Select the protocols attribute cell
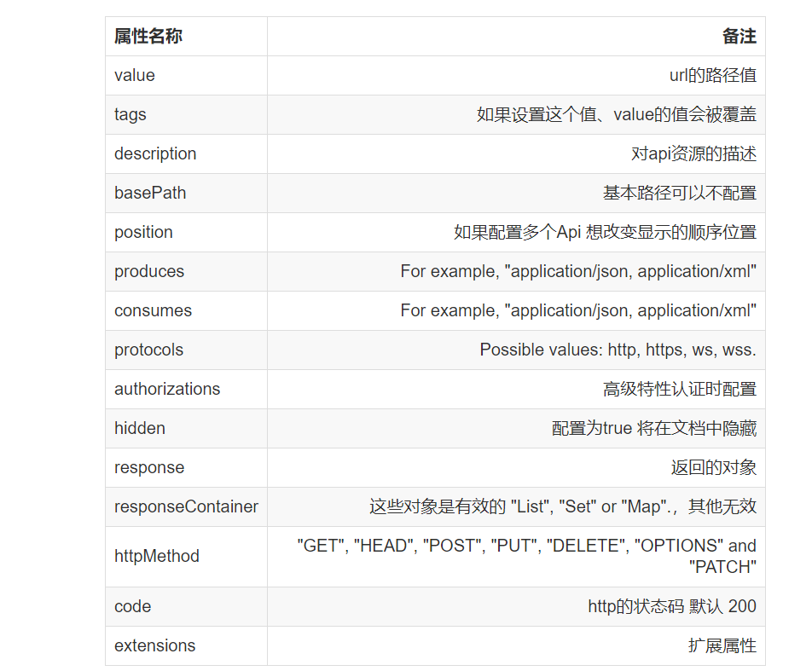The height and width of the screenshot is (671, 812). (187, 350)
